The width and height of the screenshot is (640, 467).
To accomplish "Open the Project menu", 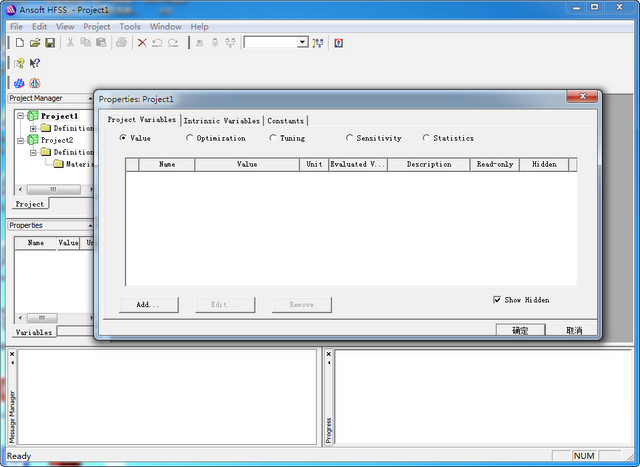I will (x=97, y=27).
